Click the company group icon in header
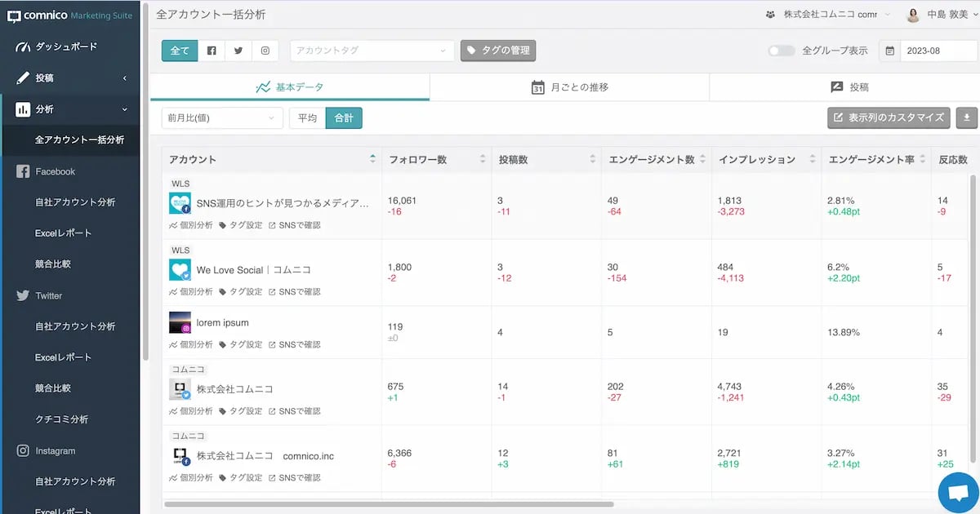This screenshot has height=514, width=980. click(770, 15)
